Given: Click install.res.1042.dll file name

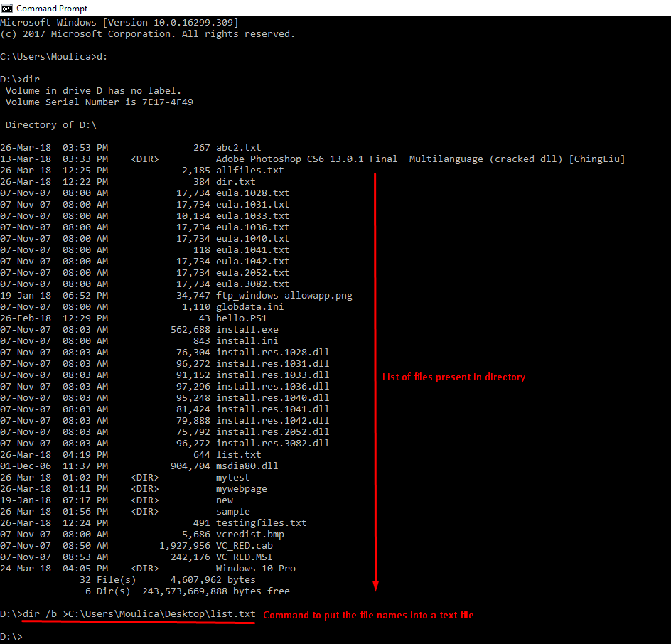Looking at the screenshot, I should (x=273, y=420).
